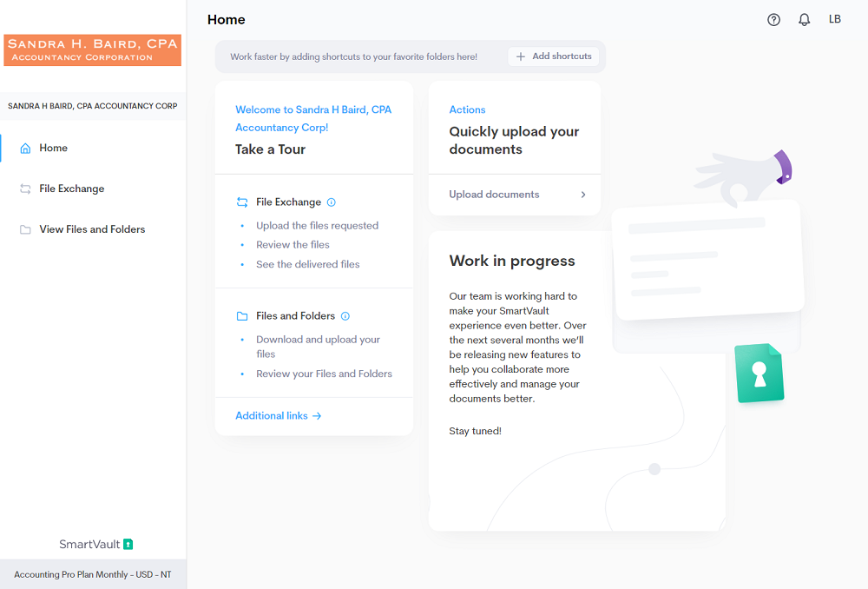
Task: Click the plus icon on Add shortcuts
Action: [520, 56]
